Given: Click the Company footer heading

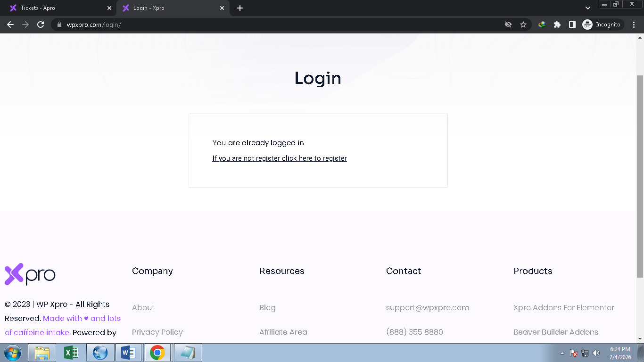Looking at the screenshot, I should (x=152, y=271).
